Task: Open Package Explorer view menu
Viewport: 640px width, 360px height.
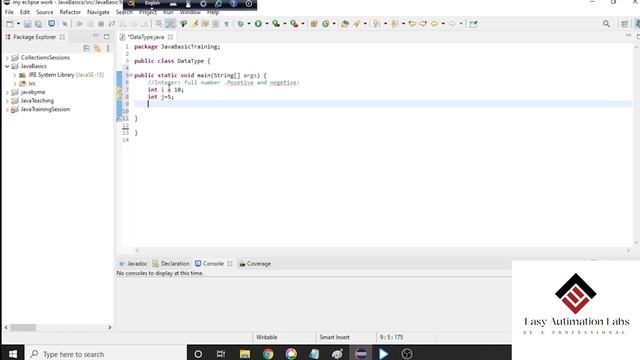Action: (x=108, y=48)
